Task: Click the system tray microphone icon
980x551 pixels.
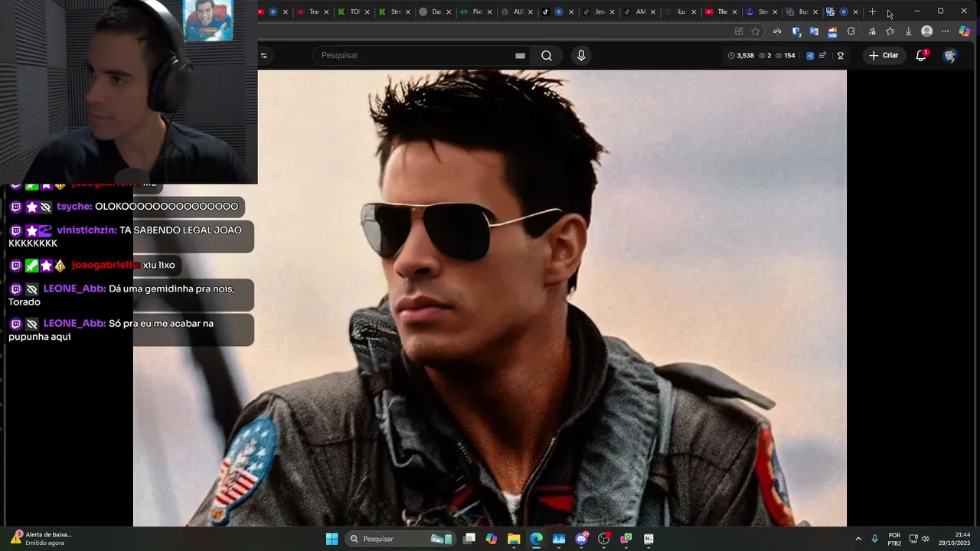Action: tap(874, 539)
